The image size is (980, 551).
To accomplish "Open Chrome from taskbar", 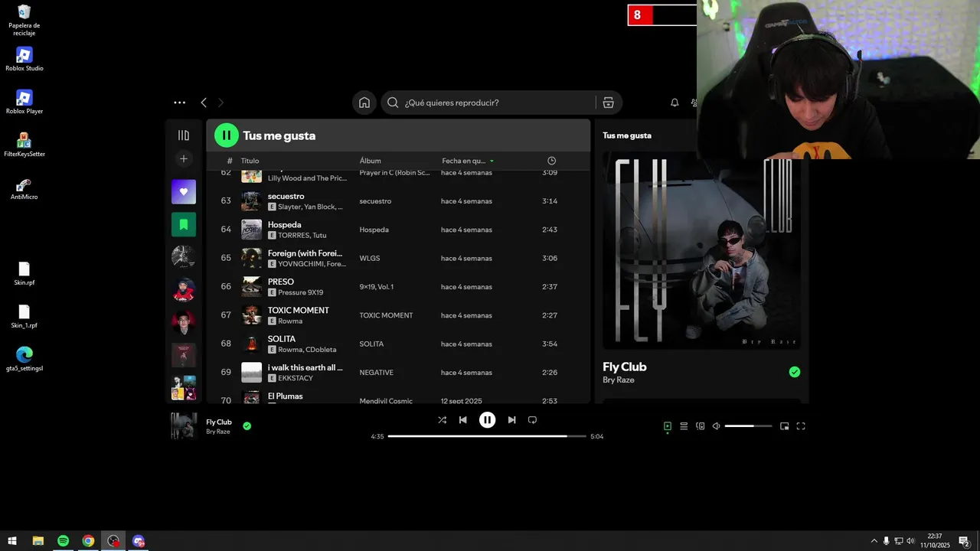I will [x=88, y=541].
